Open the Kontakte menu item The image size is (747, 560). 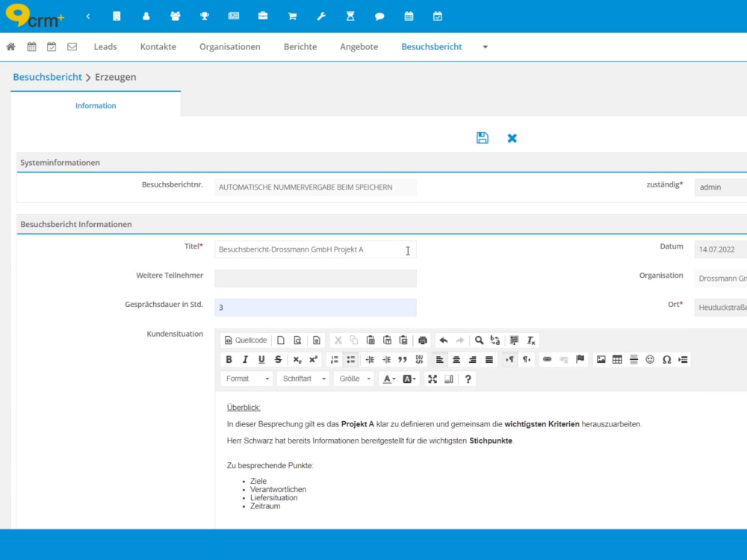point(158,46)
